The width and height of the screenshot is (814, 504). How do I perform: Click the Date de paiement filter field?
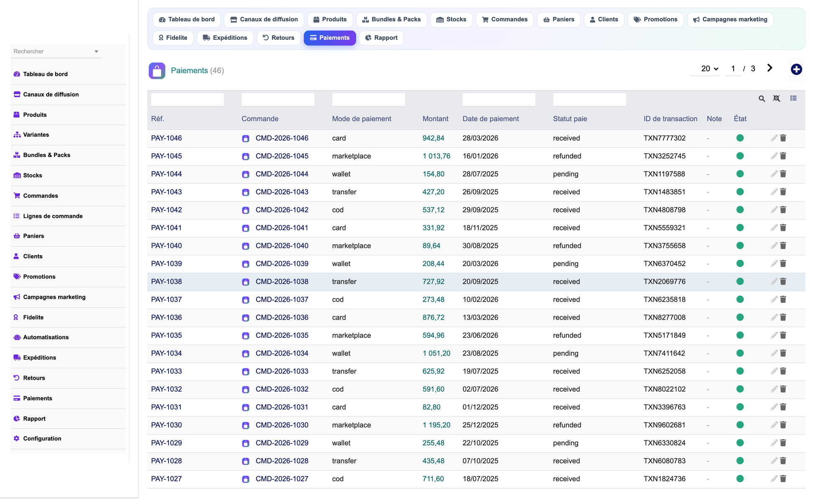click(x=499, y=100)
